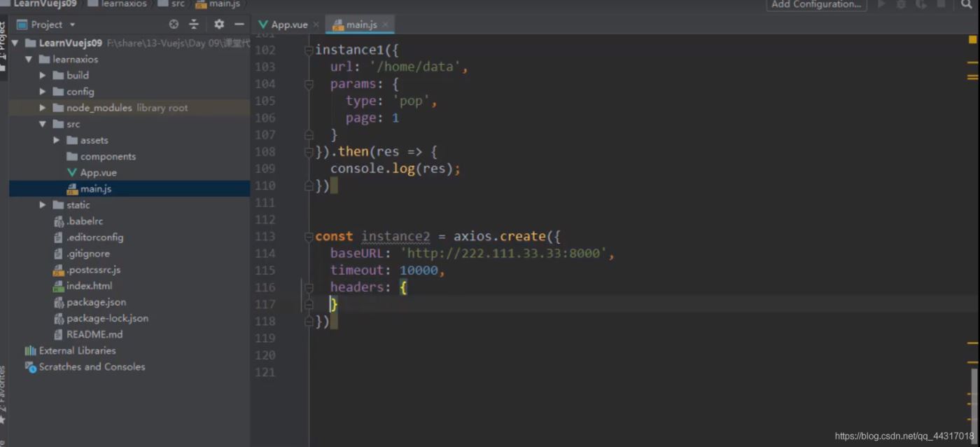Close the App.vue editor tab

pos(316,25)
